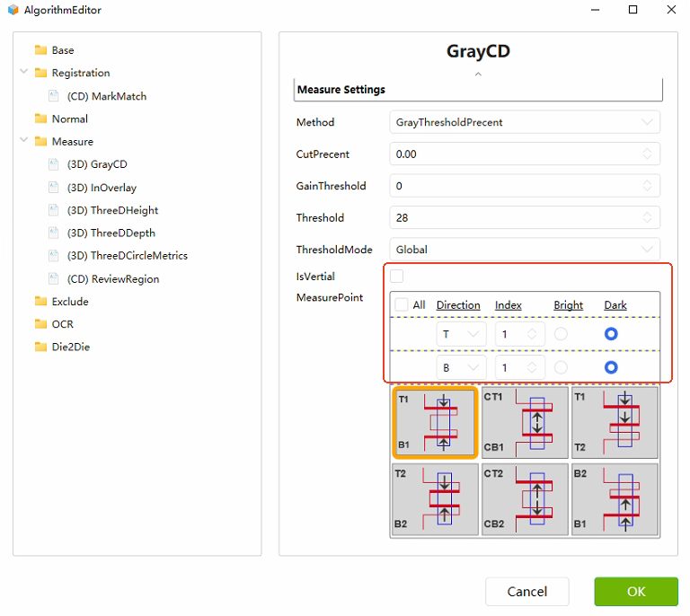The image size is (690, 616).
Task: Choose the CT1/CB1 measurement diagram
Action: click(x=525, y=423)
